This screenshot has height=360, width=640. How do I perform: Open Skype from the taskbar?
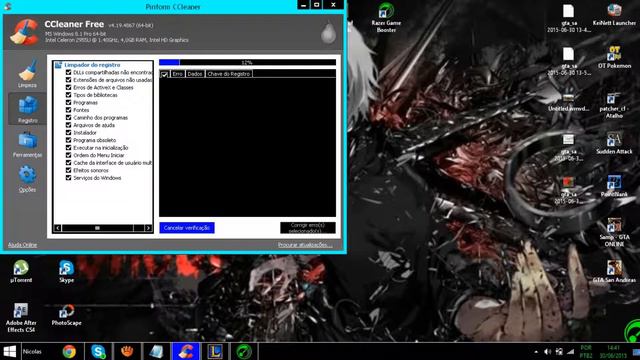pyautogui.click(x=98, y=351)
